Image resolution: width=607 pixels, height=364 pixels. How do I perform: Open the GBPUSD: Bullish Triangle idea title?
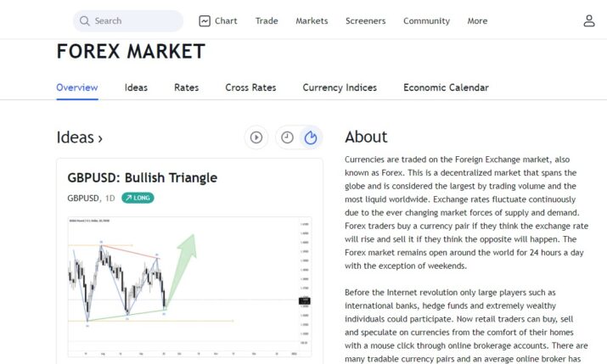(142, 177)
